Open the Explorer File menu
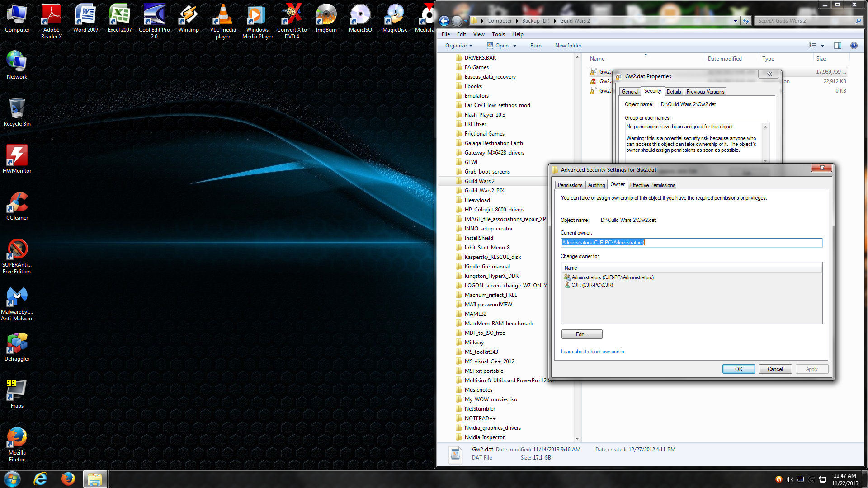868x488 pixels. 446,34
